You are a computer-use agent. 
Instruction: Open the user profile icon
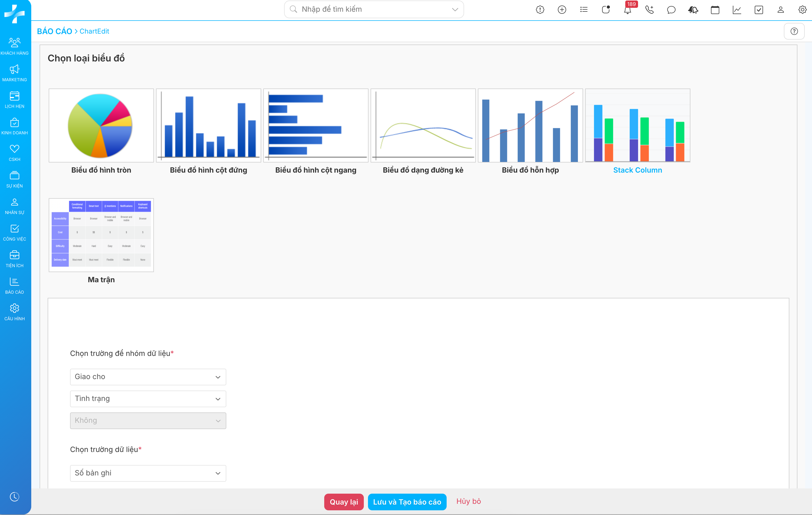[781, 10]
